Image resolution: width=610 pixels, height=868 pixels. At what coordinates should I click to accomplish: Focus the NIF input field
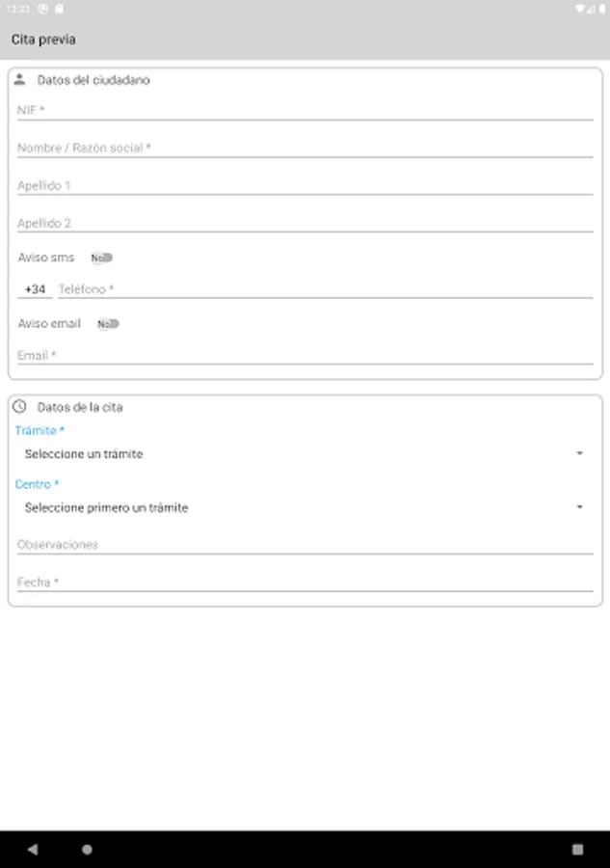click(305, 111)
